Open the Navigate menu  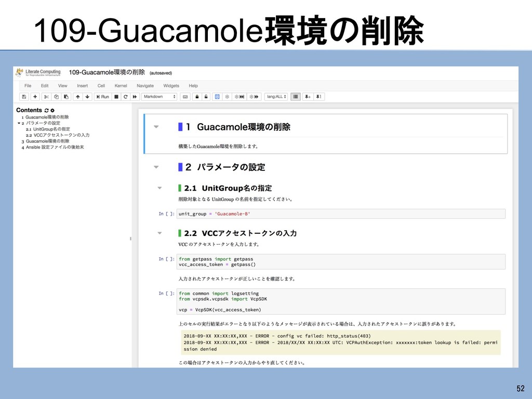tap(145, 86)
